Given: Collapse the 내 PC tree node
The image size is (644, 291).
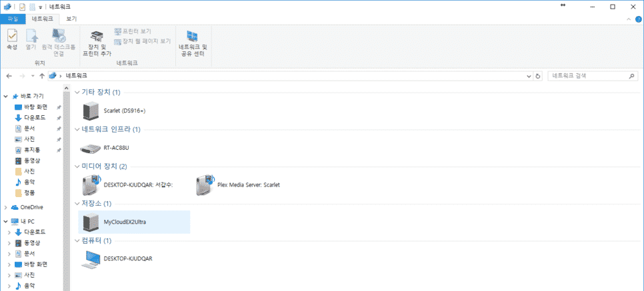Looking at the screenshot, I should point(6,221).
